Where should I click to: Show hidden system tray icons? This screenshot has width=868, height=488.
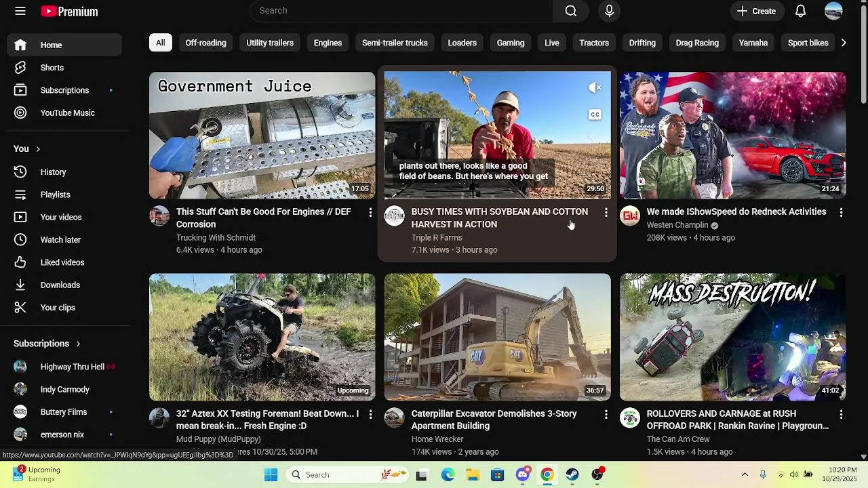click(745, 474)
